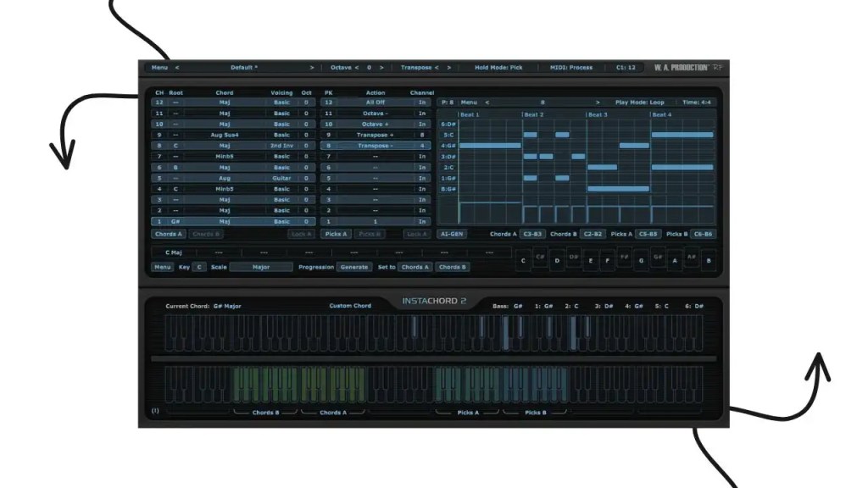Set the Chords B key range C2-B2

pos(593,234)
